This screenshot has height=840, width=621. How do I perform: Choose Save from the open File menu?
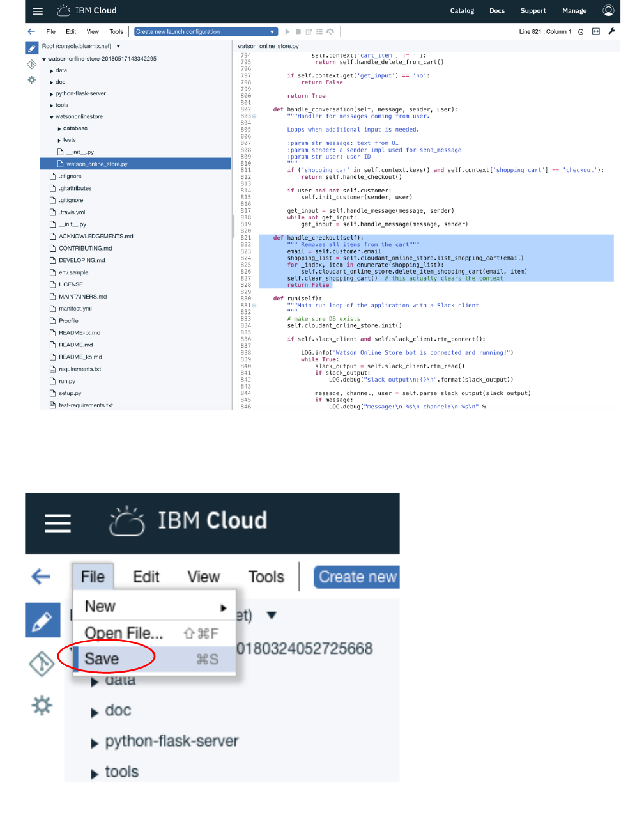(x=155, y=659)
